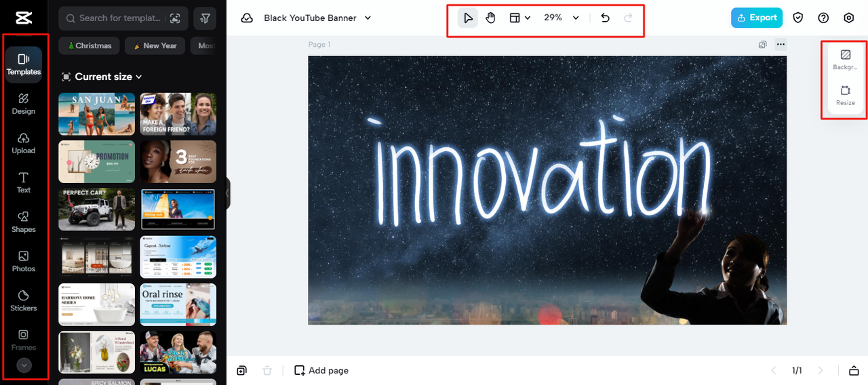Open the Templates sidebar tab
Viewport: 868px width, 385px height.
click(x=24, y=64)
